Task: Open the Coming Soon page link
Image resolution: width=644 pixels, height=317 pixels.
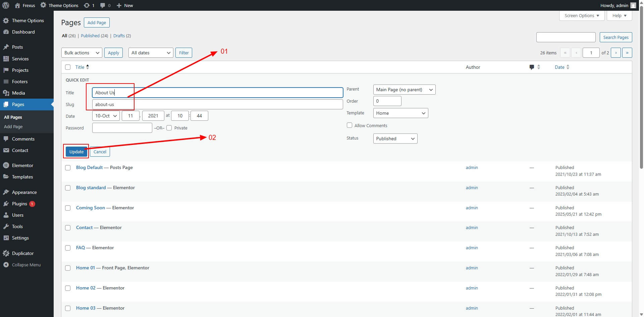Action: click(x=90, y=208)
